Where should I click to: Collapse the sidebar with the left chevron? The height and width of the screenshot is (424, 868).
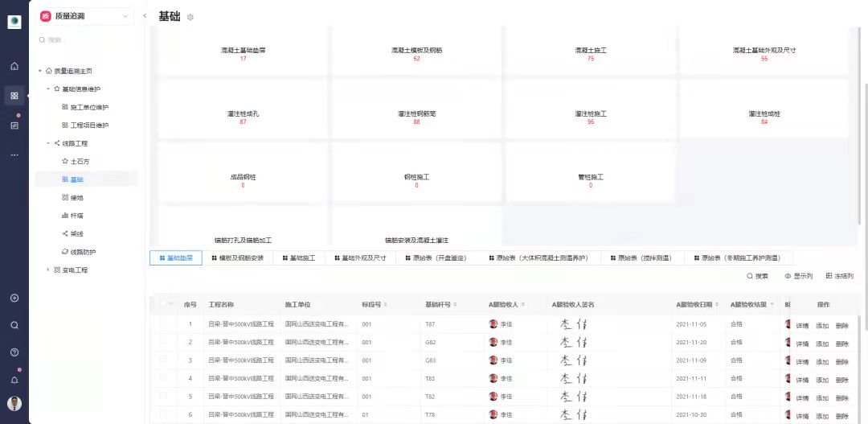point(145,16)
